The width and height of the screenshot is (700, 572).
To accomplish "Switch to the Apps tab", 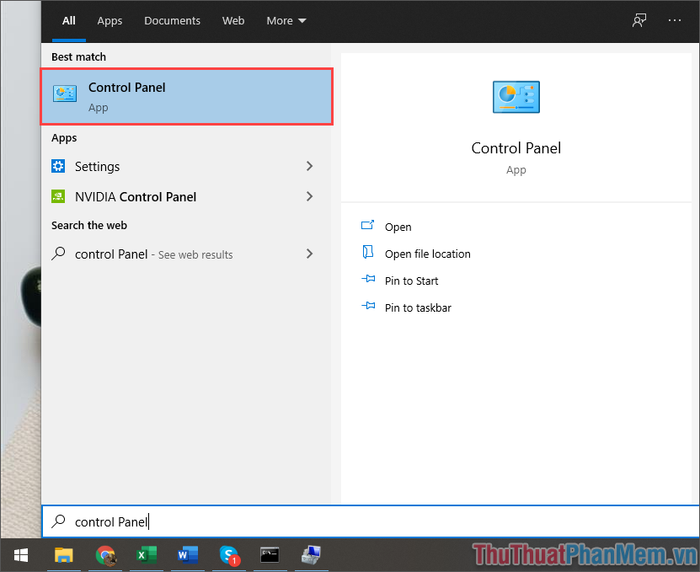I will click(110, 21).
